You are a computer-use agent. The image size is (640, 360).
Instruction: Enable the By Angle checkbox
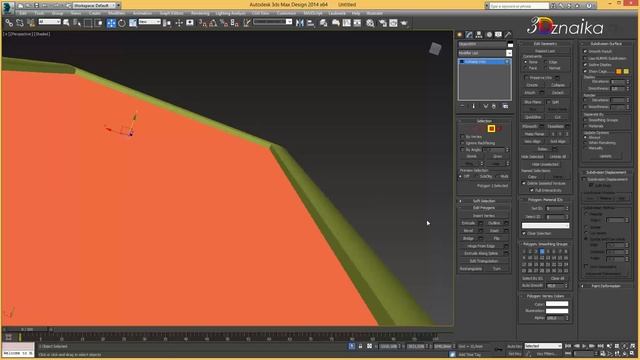[462, 150]
